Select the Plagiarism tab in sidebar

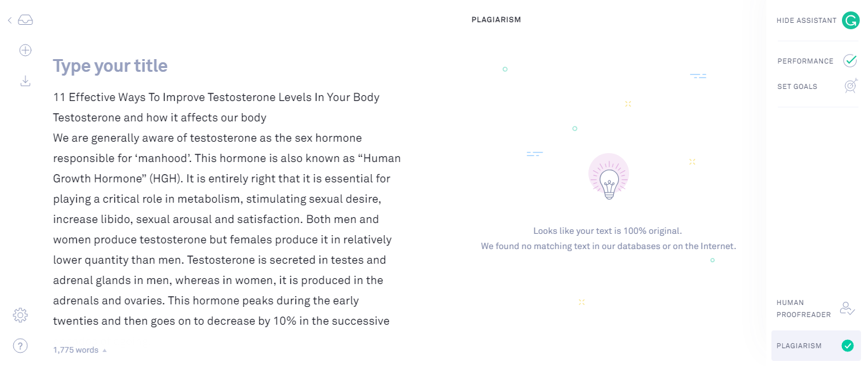(x=799, y=346)
